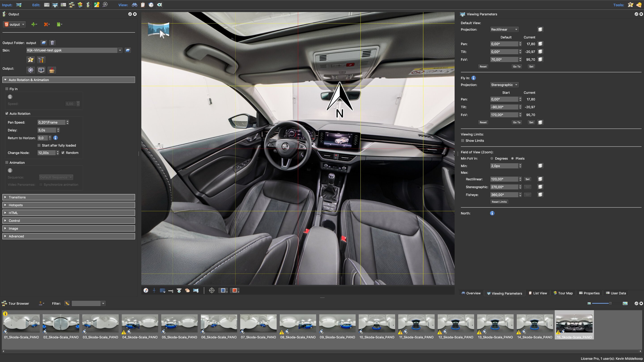
Task: Switch to the Properties tab
Action: (589, 293)
